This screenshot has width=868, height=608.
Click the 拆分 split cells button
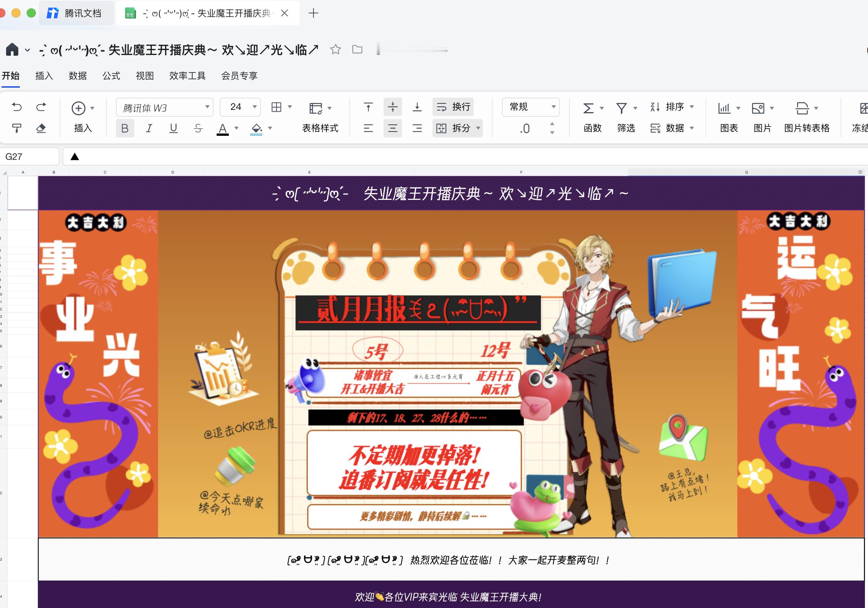pyautogui.click(x=453, y=128)
